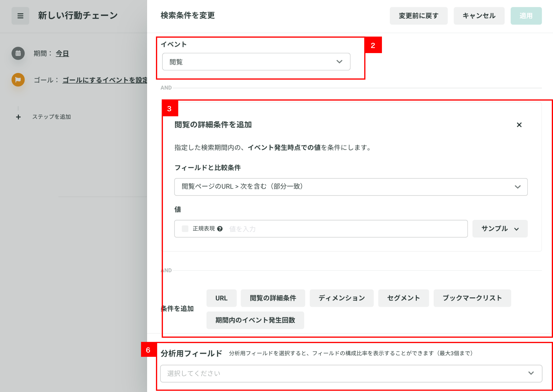The image size is (553, 392).
Task: Add a ディメンション condition
Action: pyautogui.click(x=342, y=298)
